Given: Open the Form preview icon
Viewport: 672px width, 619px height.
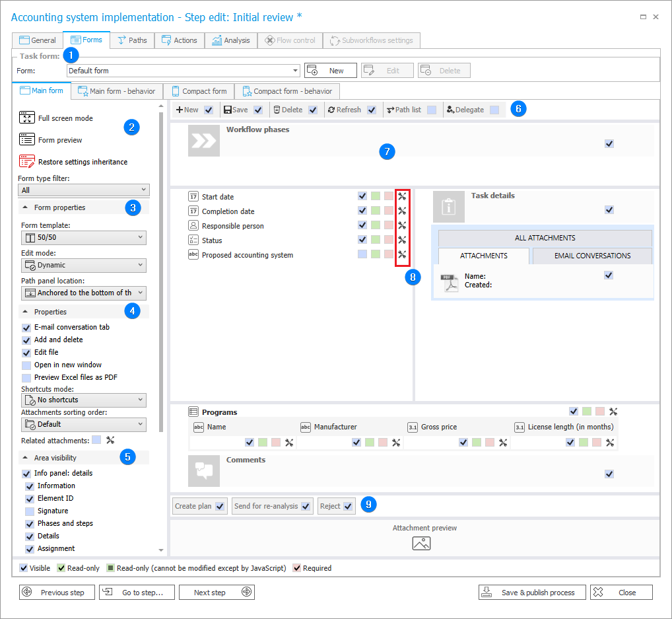Looking at the screenshot, I should 26,139.
